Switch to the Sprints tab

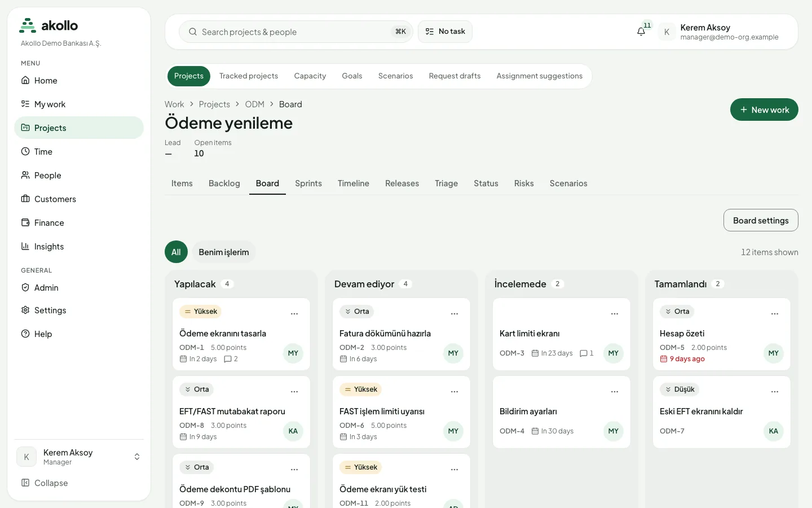point(308,183)
